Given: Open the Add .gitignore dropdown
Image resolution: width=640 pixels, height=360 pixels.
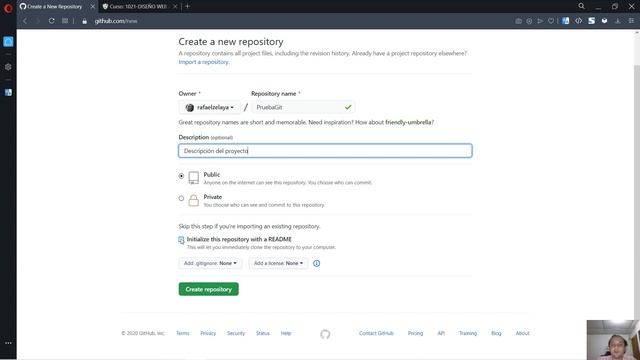Looking at the screenshot, I should point(210,263).
